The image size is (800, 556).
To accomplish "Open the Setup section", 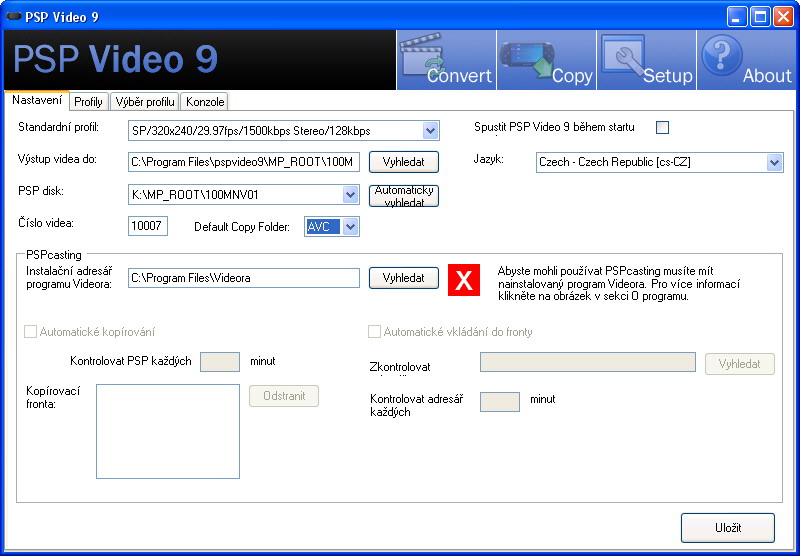I will 646,60.
